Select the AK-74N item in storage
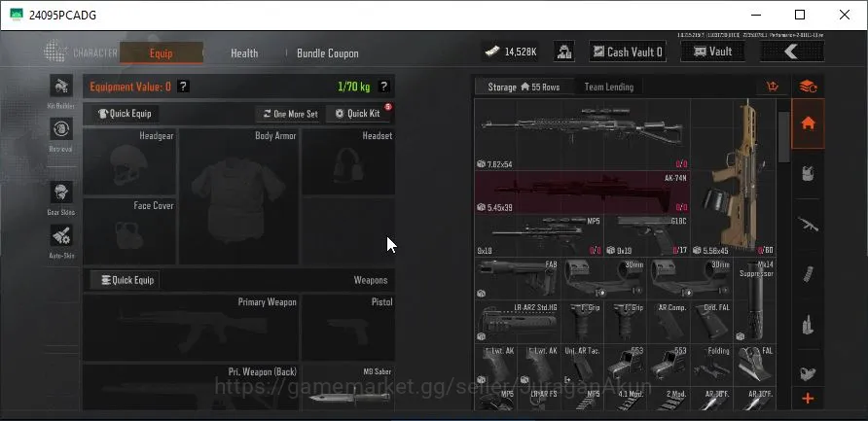Viewport: 868px width, 421px height. pyautogui.click(x=582, y=192)
